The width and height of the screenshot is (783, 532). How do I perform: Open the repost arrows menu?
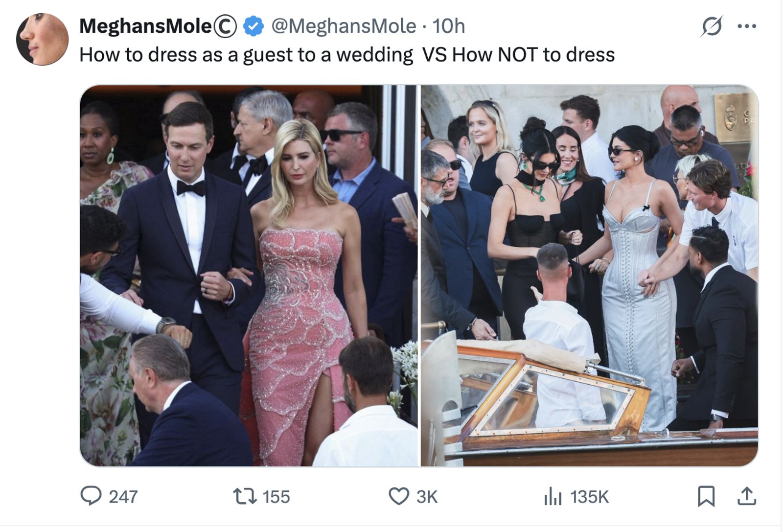[245, 496]
